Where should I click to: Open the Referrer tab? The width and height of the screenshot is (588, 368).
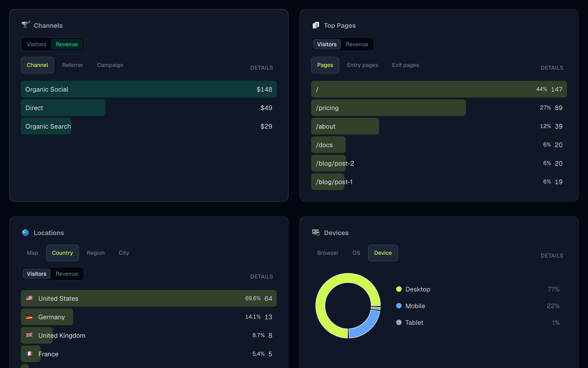(72, 65)
